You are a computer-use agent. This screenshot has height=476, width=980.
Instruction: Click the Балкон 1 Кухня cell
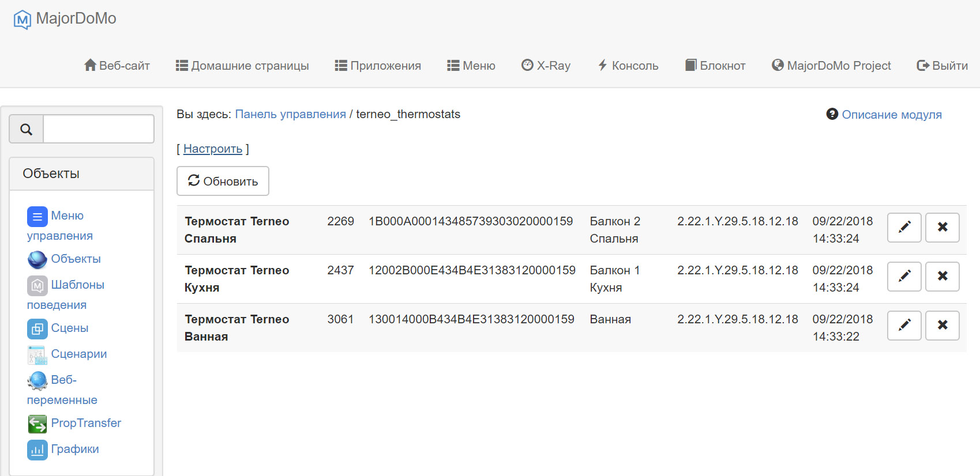pyautogui.click(x=615, y=279)
